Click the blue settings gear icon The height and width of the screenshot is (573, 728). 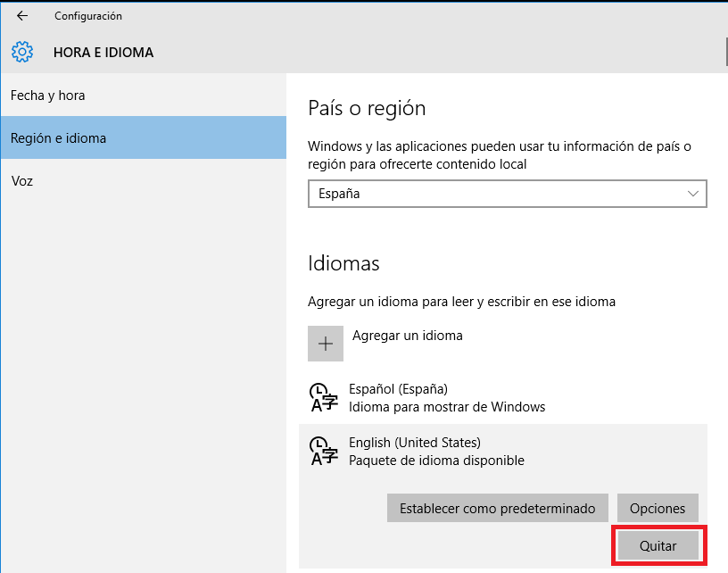tap(22, 52)
